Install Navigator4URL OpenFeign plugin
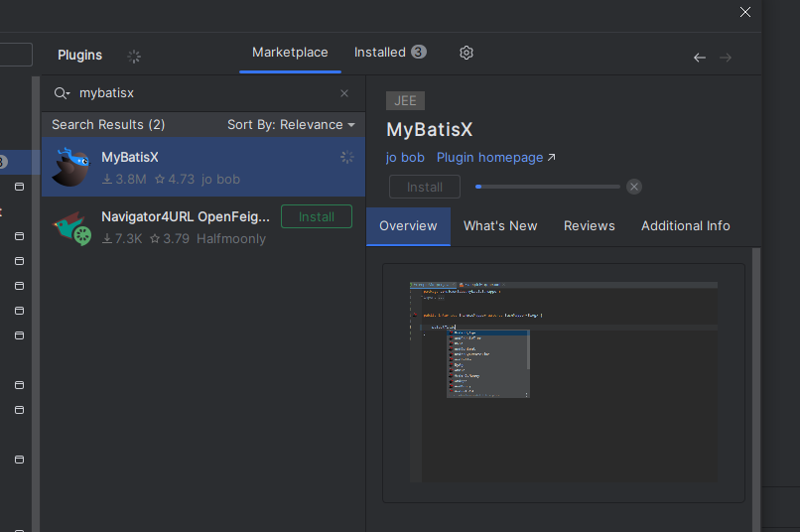This screenshot has width=800, height=532. click(x=317, y=216)
